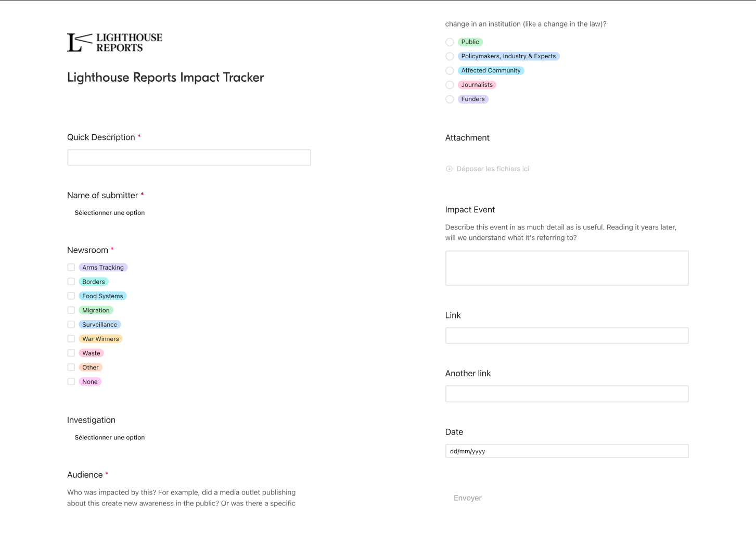This screenshot has width=756, height=534.
Task: Click the Another link input field
Action: [x=567, y=394]
